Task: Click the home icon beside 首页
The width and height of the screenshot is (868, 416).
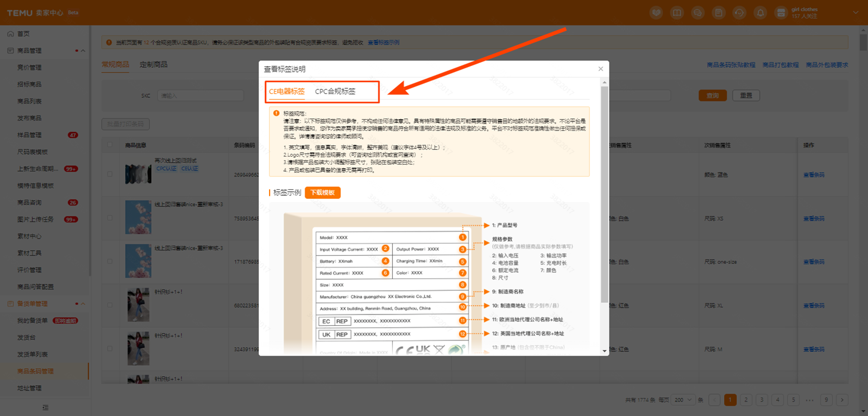Action: [10, 34]
